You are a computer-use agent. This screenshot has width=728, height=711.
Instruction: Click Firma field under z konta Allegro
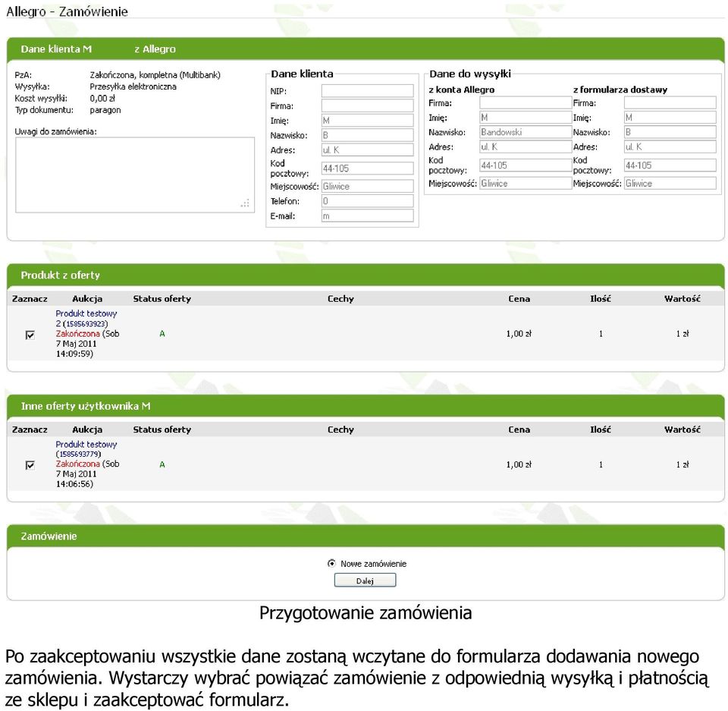(x=526, y=102)
